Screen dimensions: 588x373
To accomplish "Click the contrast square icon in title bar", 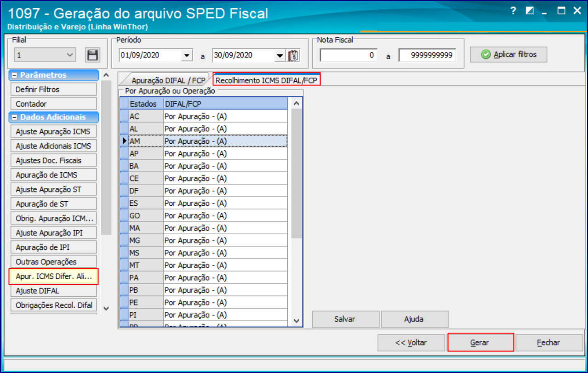I will click(x=529, y=11).
